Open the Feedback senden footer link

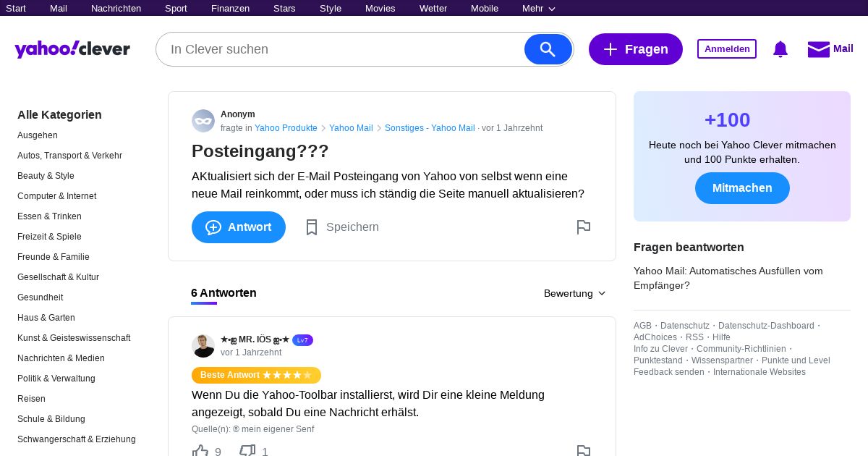(669, 372)
